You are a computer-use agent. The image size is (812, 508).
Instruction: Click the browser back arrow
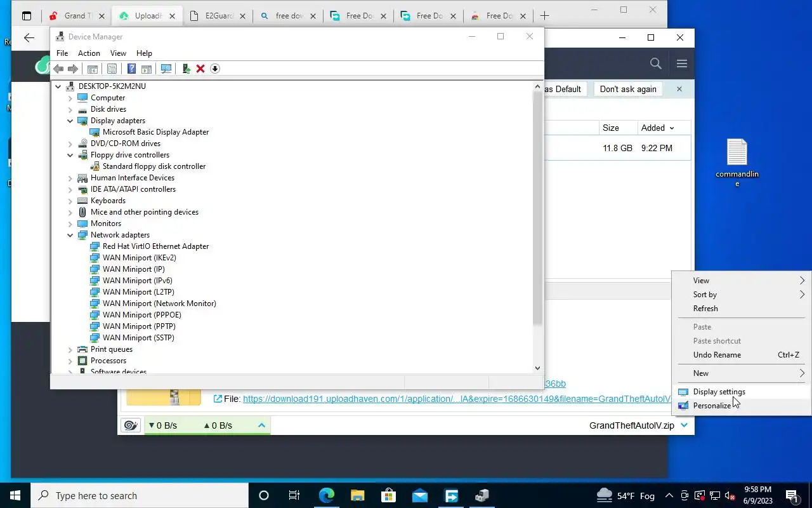click(x=29, y=38)
